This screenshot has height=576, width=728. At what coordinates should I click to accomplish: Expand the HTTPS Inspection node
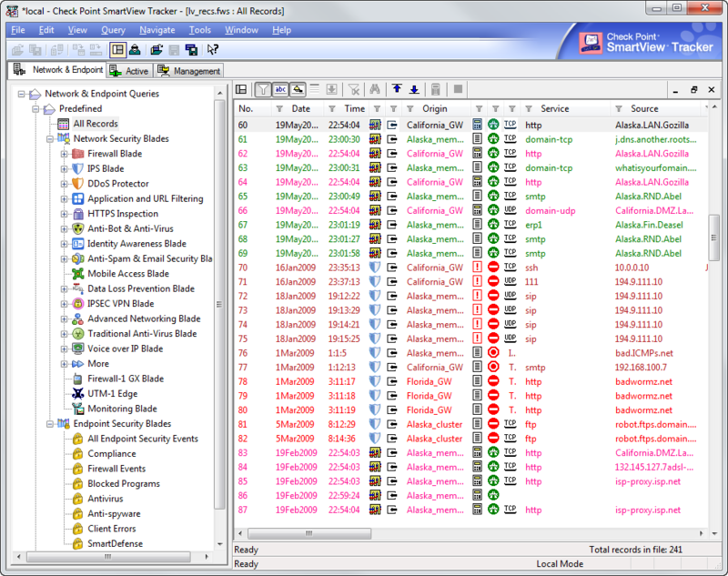64,214
